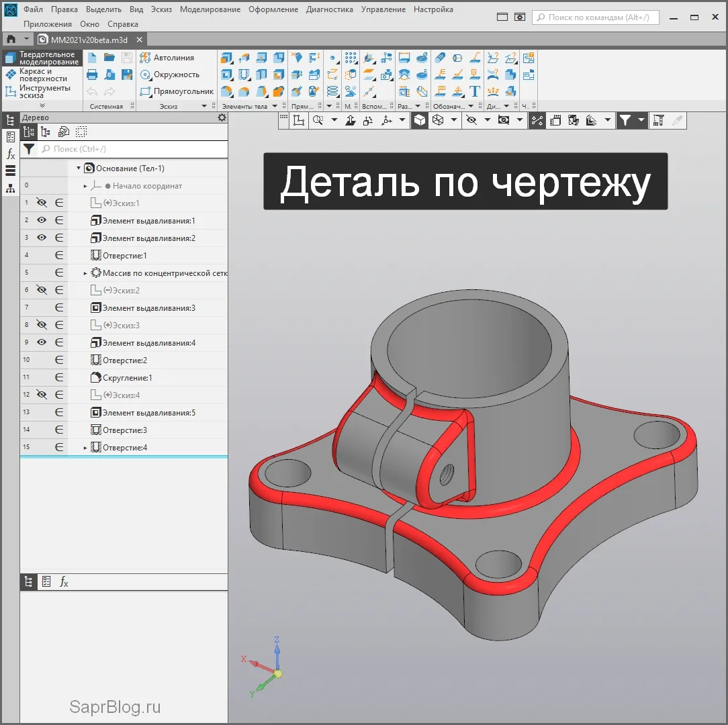Image resolution: width=728 pixels, height=725 pixels.
Task: Open the tree settings gear in the Дерево panel
Action: click(x=222, y=117)
